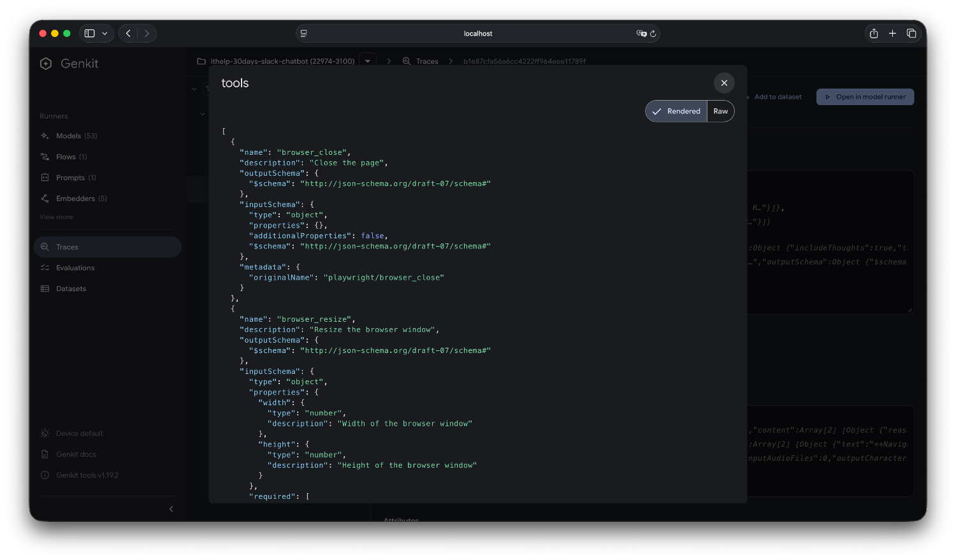The width and height of the screenshot is (956, 560).
Task: Reload the page
Action: 653,34
